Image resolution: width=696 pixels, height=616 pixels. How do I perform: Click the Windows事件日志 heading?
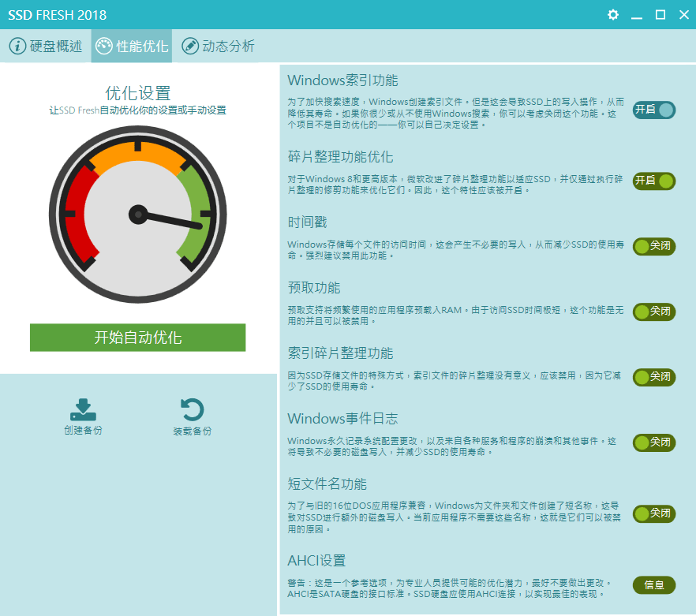point(342,419)
